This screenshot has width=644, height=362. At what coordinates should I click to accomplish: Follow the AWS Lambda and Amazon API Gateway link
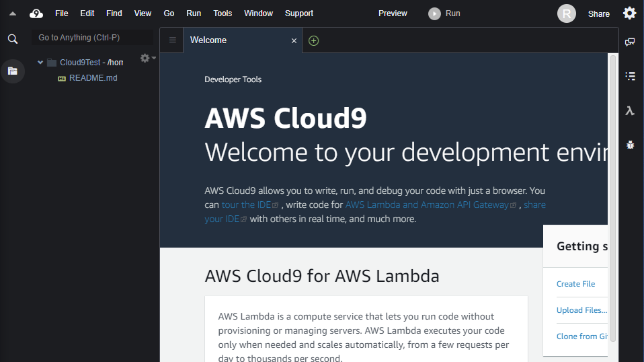[430, 205]
